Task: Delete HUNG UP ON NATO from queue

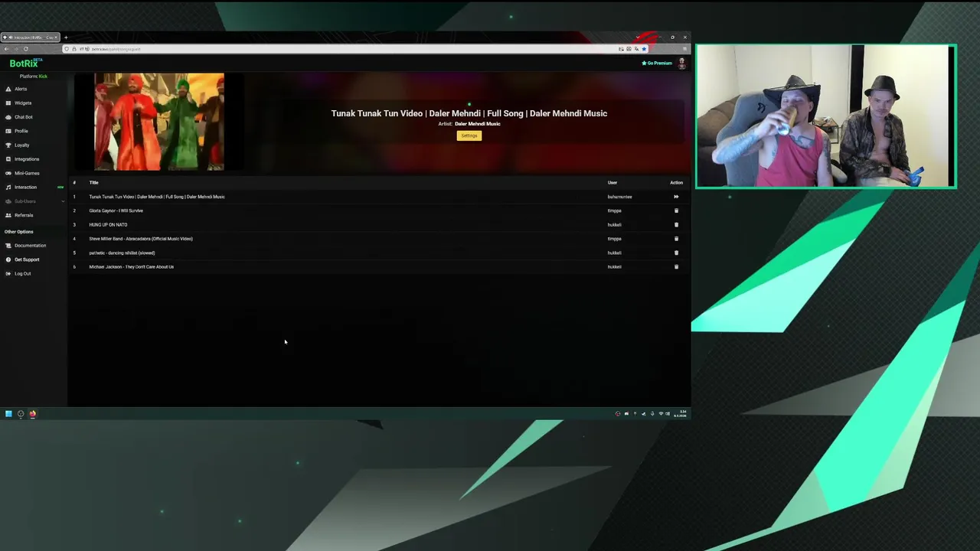Action: (676, 225)
